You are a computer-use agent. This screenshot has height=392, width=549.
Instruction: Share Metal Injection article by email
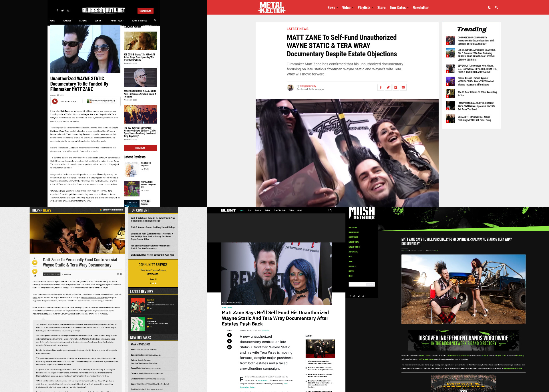point(403,87)
